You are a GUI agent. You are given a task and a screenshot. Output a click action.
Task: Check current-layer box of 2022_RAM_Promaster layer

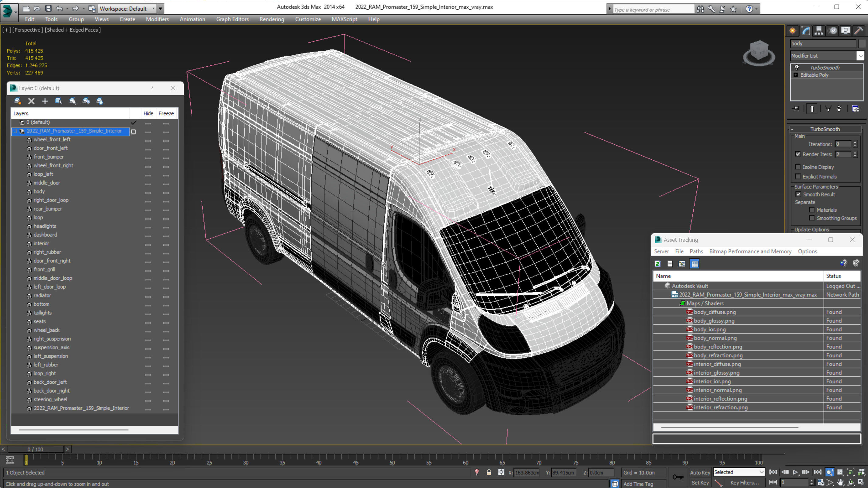coord(134,132)
